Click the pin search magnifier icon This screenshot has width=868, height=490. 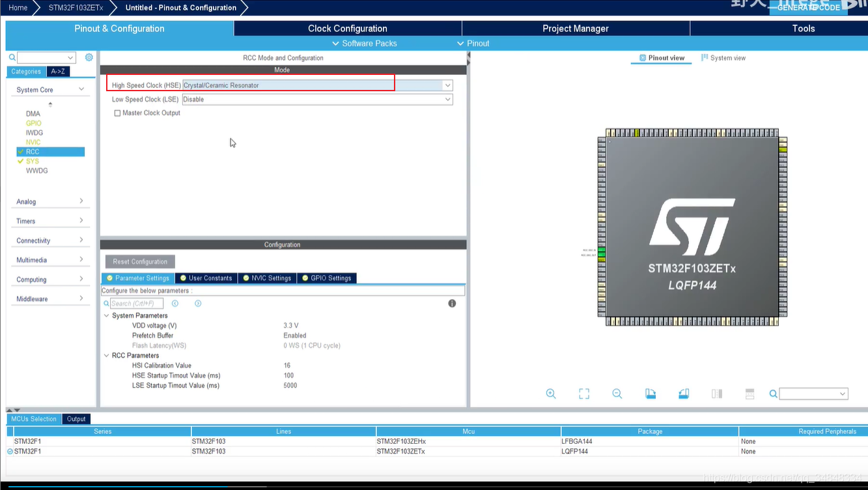pos(773,394)
